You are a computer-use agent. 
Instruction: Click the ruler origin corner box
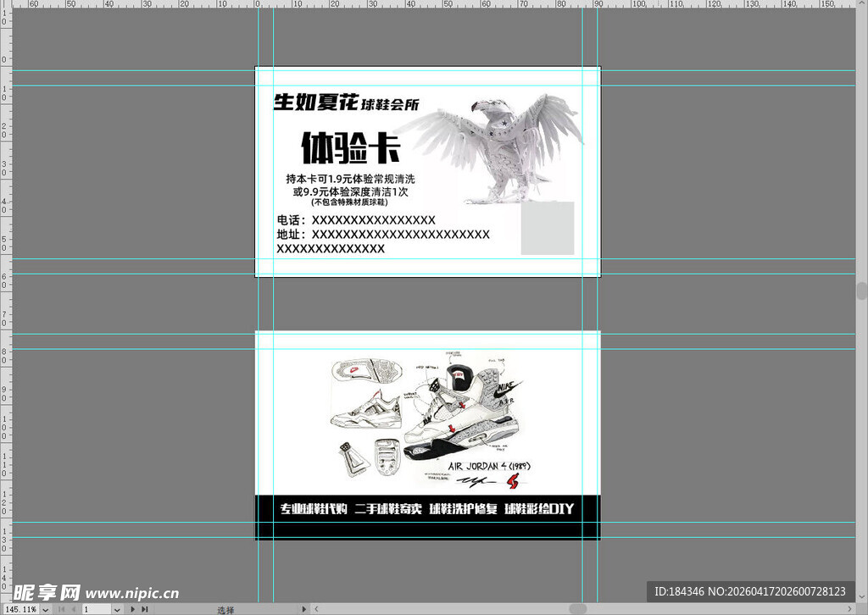[5, 4]
